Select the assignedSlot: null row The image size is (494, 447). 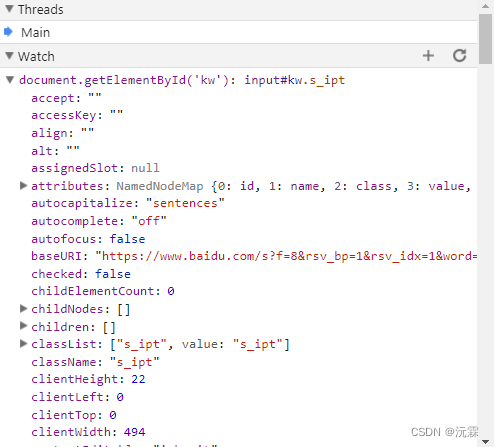coord(95,168)
